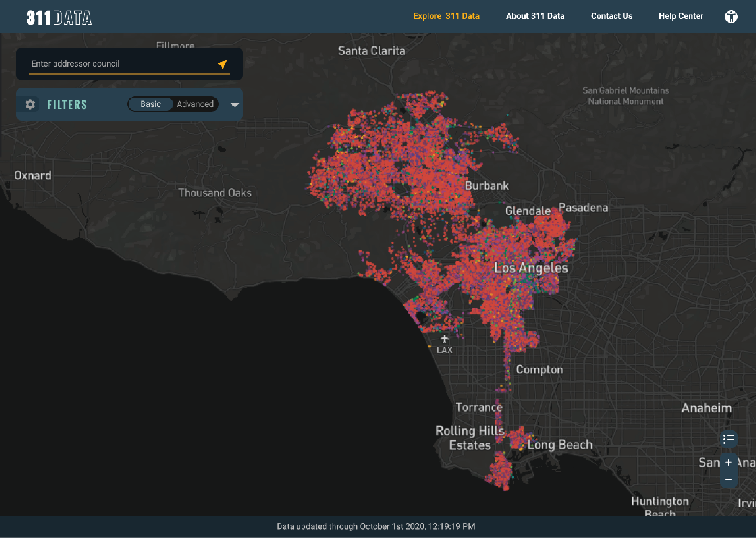Click the FILTERS heading
The image size is (756, 543).
tap(67, 104)
